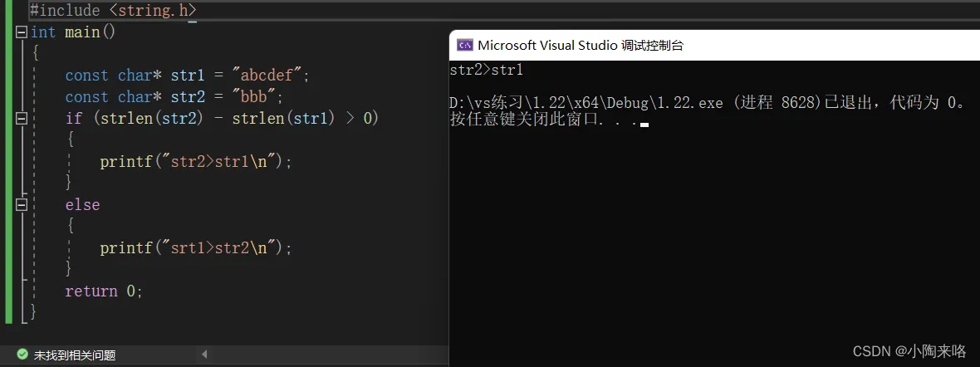The height and width of the screenshot is (367, 980).
Task: Click the 1.22.exe exit message line
Action: coord(706,103)
